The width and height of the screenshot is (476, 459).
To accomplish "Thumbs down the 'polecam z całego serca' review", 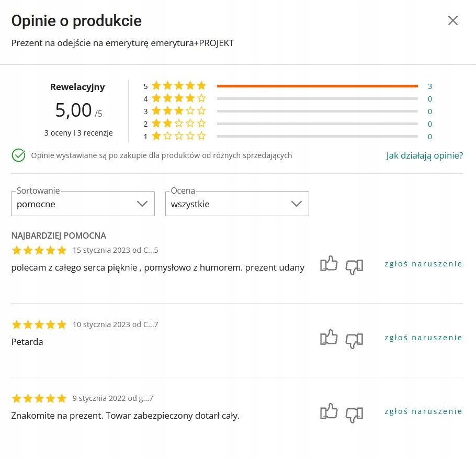I will click(x=354, y=266).
